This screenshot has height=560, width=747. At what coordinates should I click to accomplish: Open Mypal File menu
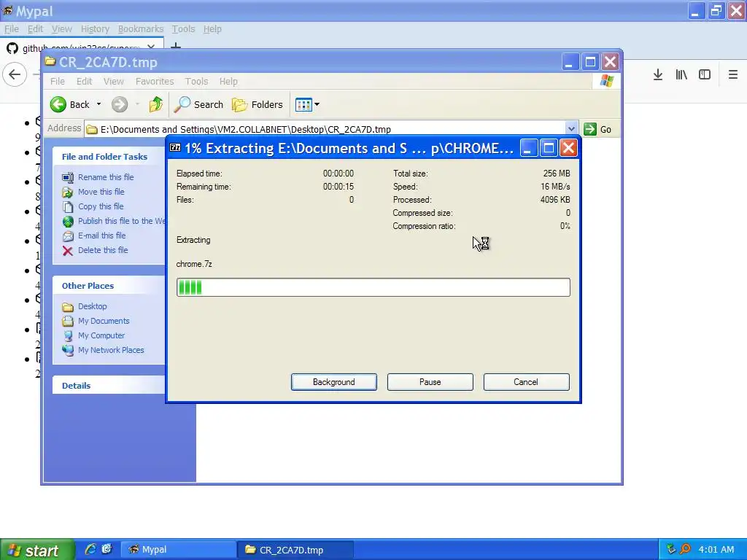tap(12, 29)
